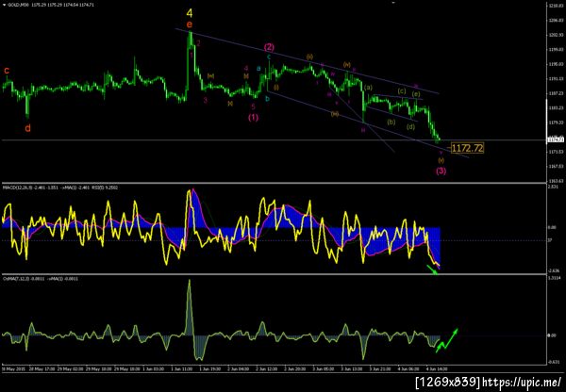566x392 pixels.
Task: Click the 3 Jun 21:00 time axis label
Action: (380, 369)
